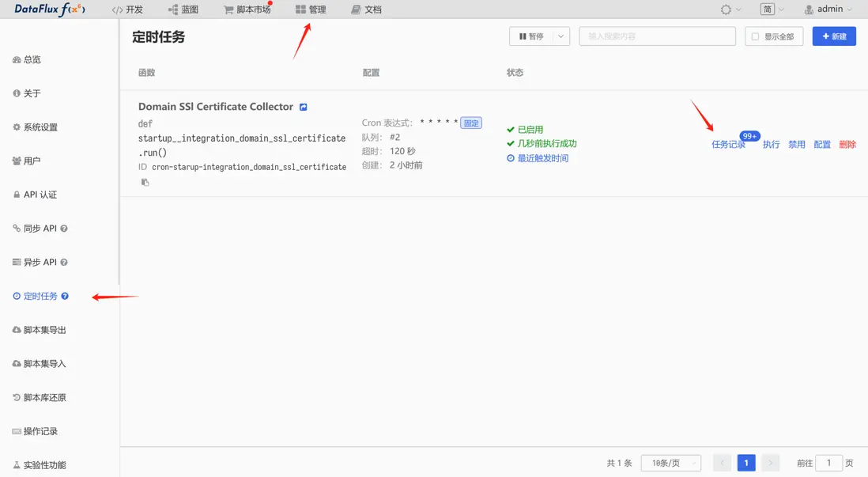Click the previous page arrow
The image size is (868, 477).
point(722,463)
